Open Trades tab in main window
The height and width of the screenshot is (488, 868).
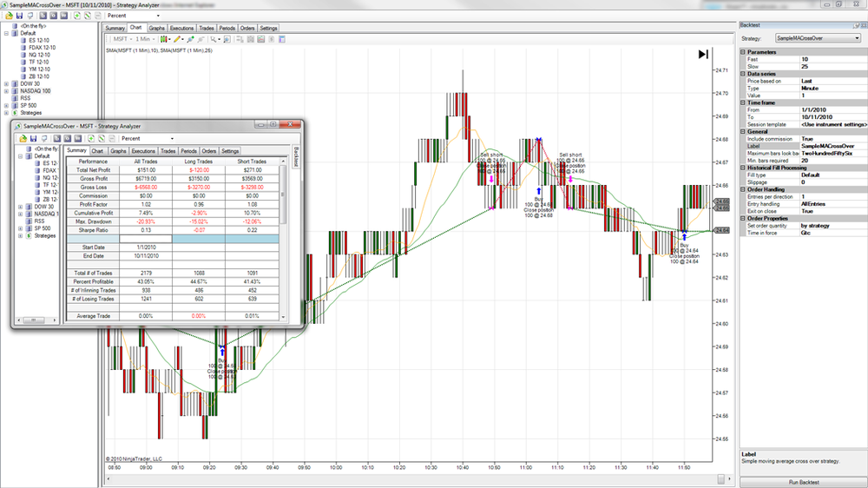[207, 29]
